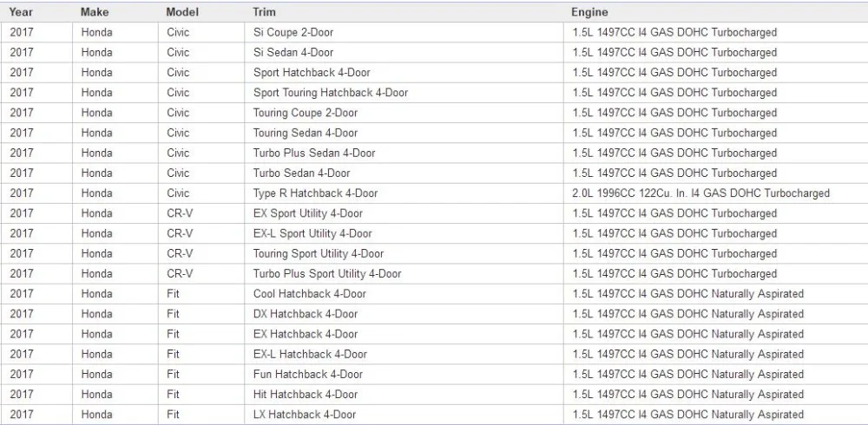Select the EX-L Hatchback 4-Door cell
868x425 pixels.
[x=404, y=354]
